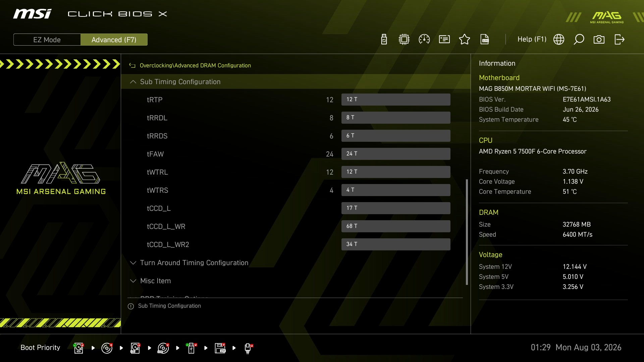
Task: Click the System 12V 12.144 V reading
Action: 575,267
